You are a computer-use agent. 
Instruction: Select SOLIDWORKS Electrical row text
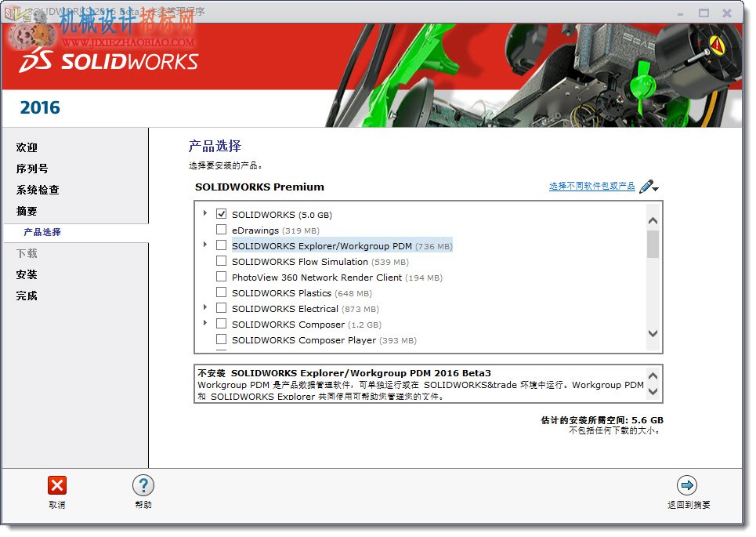coord(306,309)
